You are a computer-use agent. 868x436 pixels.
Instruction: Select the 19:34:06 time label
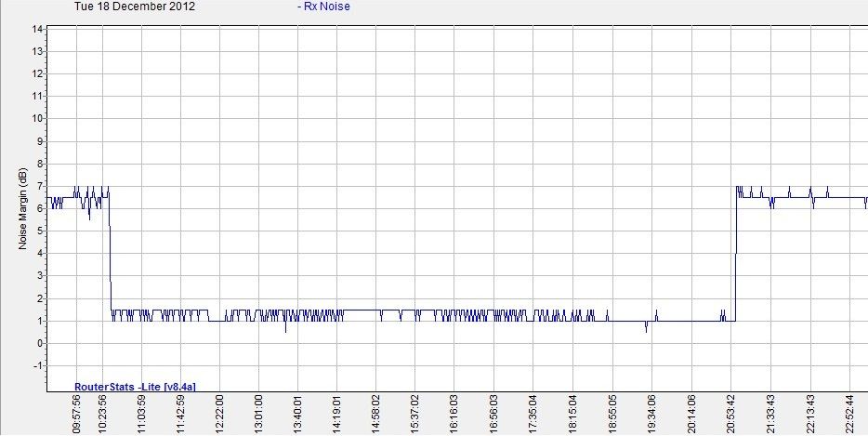[652, 415]
